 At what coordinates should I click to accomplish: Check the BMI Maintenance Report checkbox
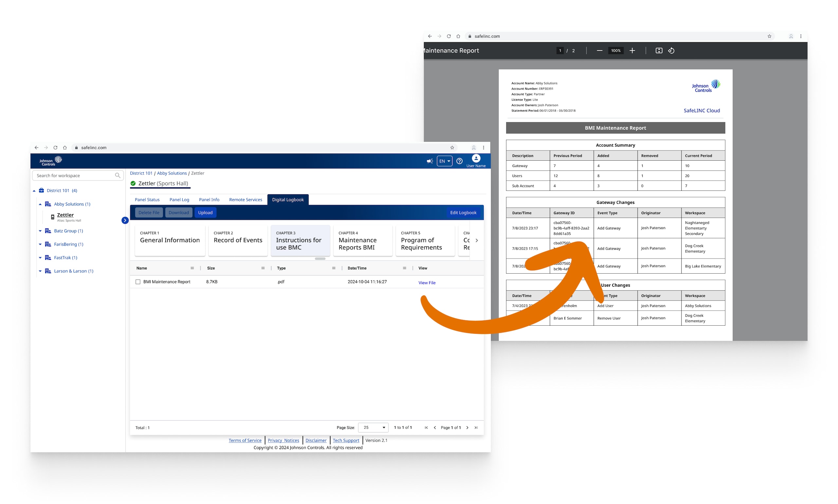(x=138, y=282)
